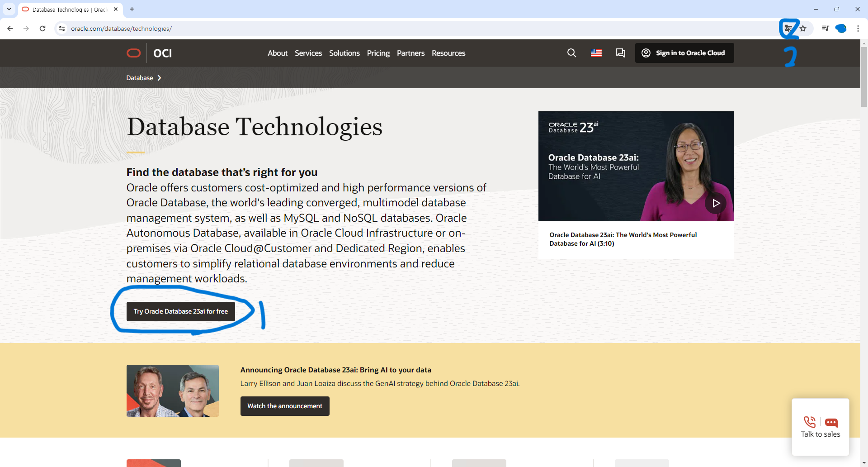Reload the page with refresh icon
This screenshot has height=467, width=868.
[42, 29]
